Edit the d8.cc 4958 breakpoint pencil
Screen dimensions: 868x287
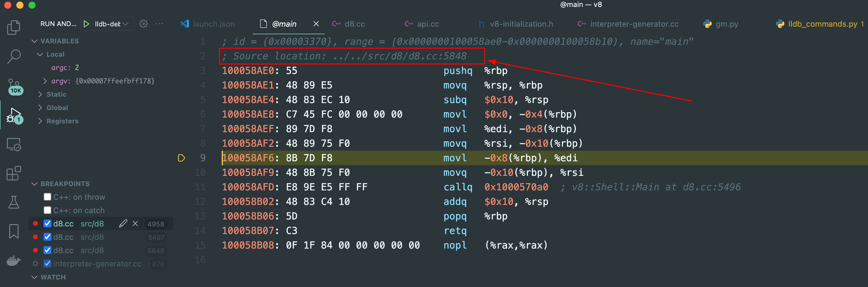(123, 224)
